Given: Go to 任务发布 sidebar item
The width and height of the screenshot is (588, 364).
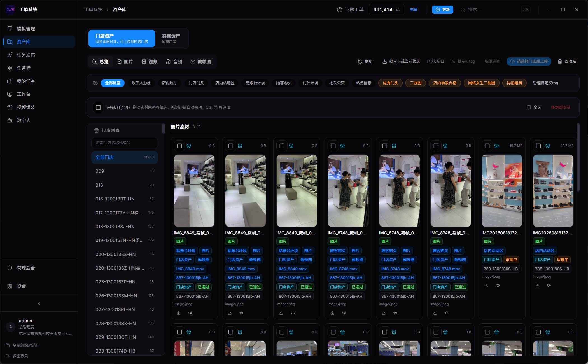Looking at the screenshot, I should (39, 55).
